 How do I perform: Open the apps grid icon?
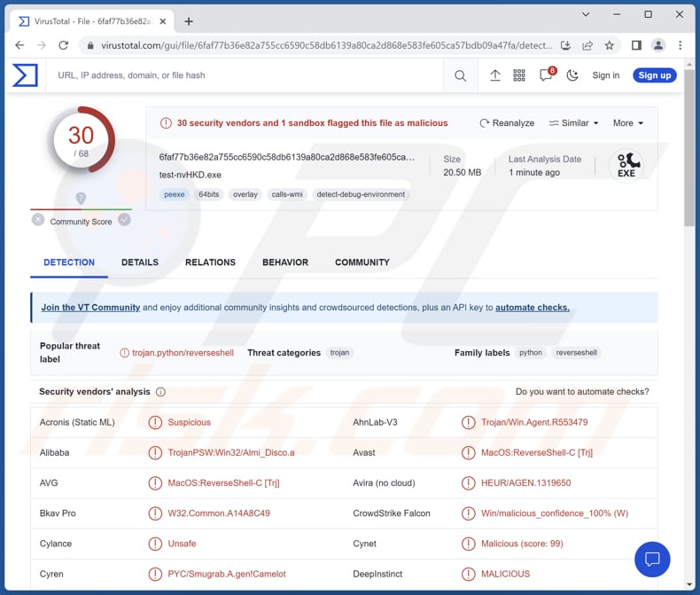519,76
